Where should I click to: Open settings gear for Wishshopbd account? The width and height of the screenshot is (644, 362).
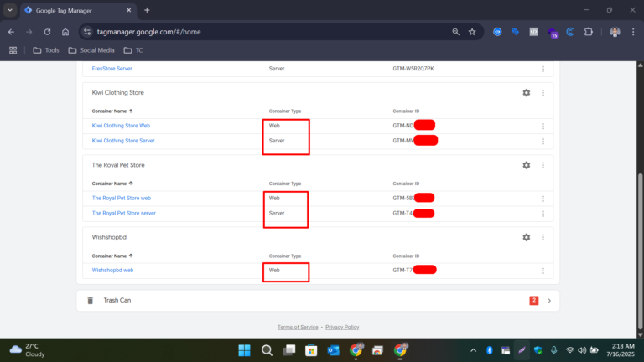(x=526, y=237)
